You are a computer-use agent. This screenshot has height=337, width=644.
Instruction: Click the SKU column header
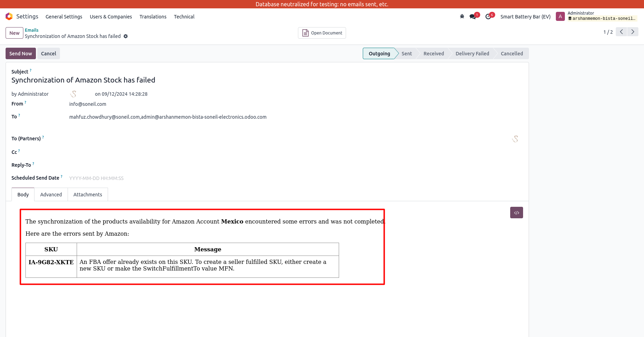51,249
